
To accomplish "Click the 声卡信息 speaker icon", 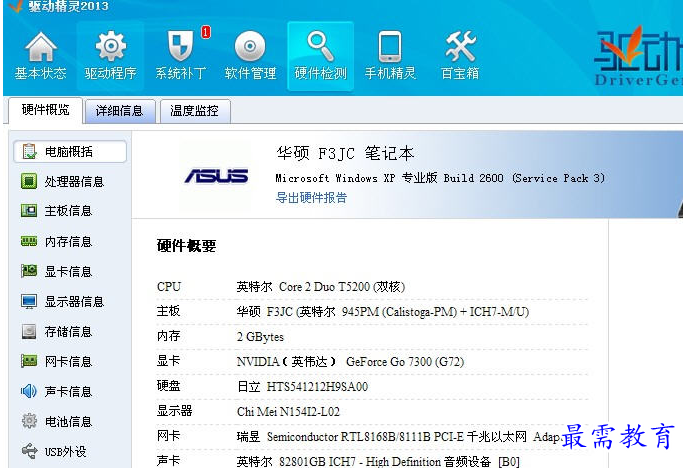I will pos(29,391).
